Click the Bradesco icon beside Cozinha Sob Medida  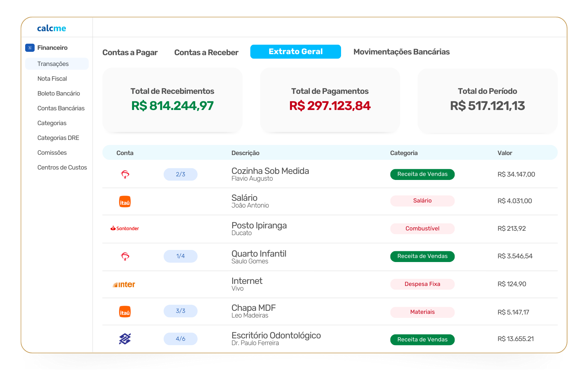tap(125, 174)
